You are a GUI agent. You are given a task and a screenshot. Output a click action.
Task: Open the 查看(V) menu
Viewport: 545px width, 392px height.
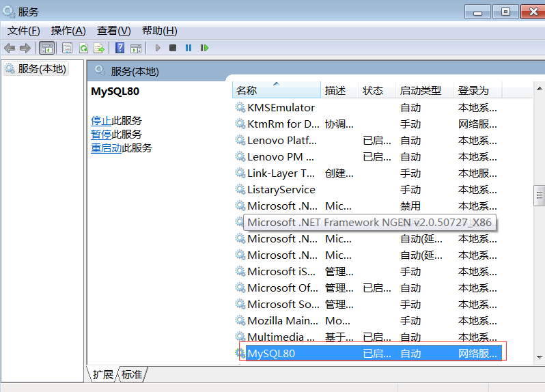(113, 31)
